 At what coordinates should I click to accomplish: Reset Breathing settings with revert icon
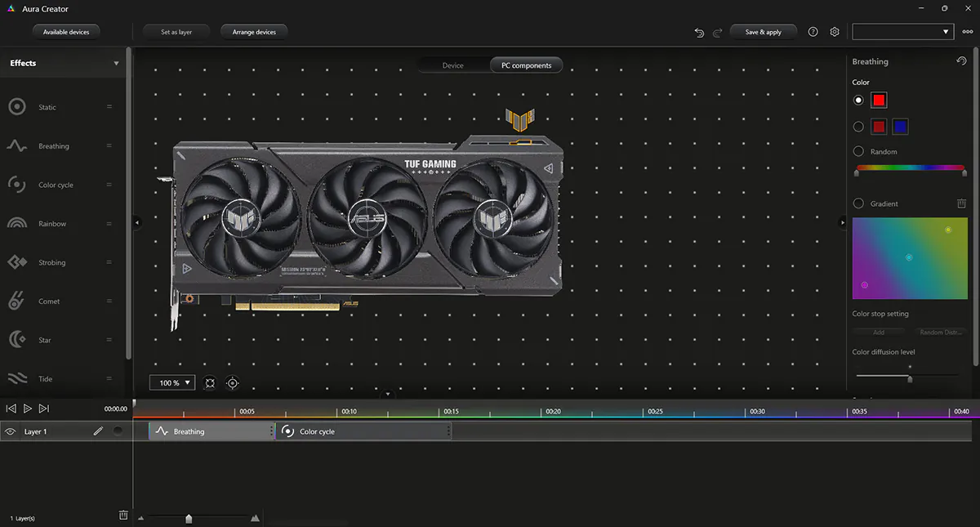(961, 61)
